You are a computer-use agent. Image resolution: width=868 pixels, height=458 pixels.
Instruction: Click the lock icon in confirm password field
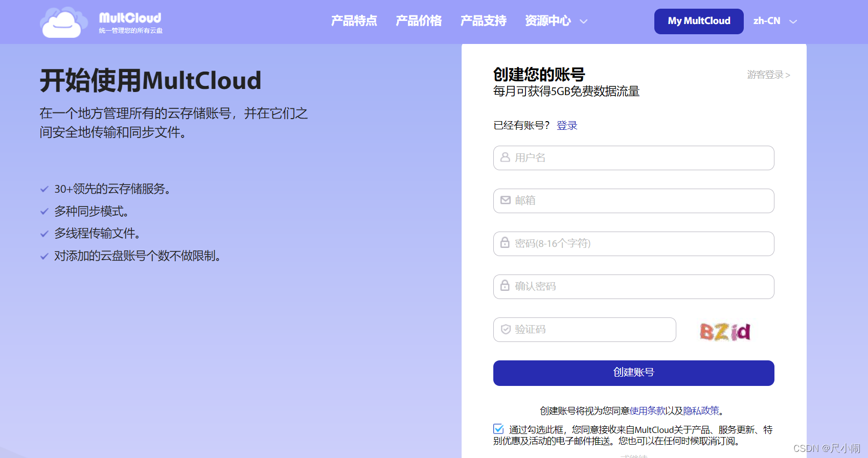[x=505, y=286]
